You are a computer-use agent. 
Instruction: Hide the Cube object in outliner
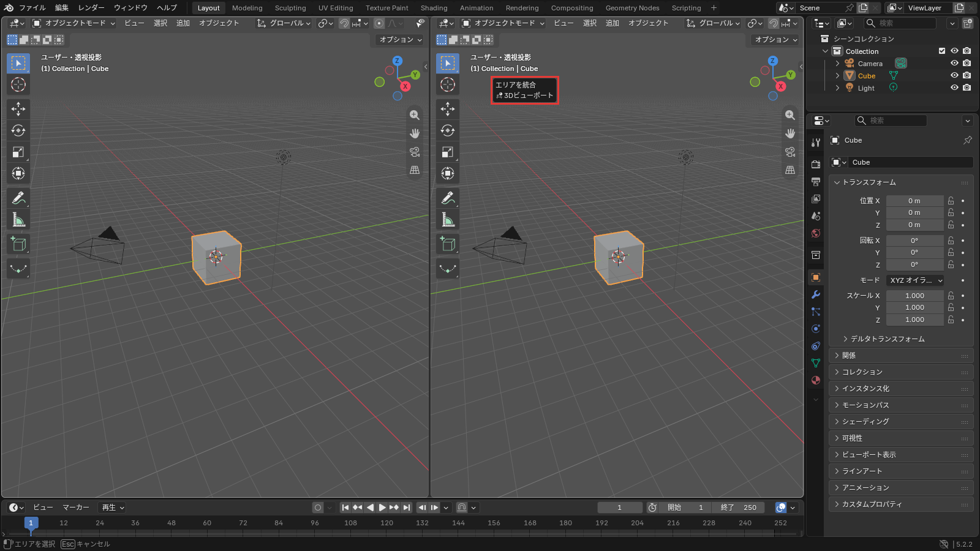954,75
